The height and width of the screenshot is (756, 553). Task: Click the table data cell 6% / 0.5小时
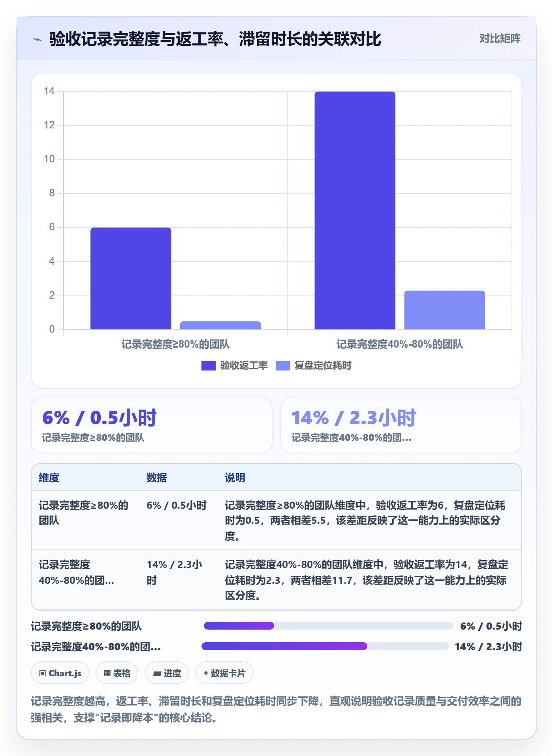pyautogui.click(x=177, y=505)
